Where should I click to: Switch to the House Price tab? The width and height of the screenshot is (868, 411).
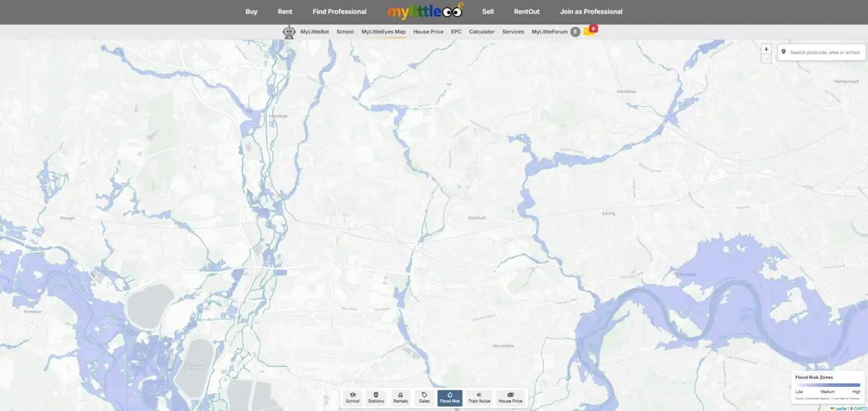[x=428, y=32]
